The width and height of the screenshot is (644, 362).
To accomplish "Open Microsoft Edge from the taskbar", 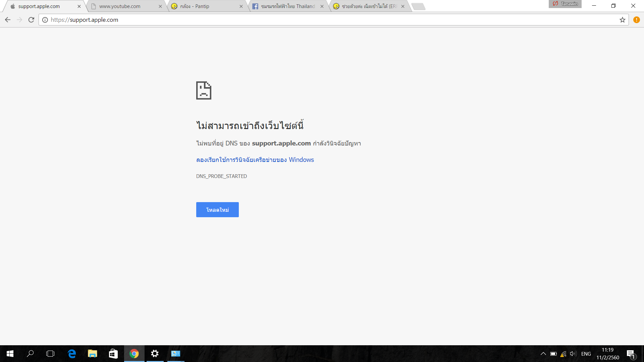I will pos(72,354).
